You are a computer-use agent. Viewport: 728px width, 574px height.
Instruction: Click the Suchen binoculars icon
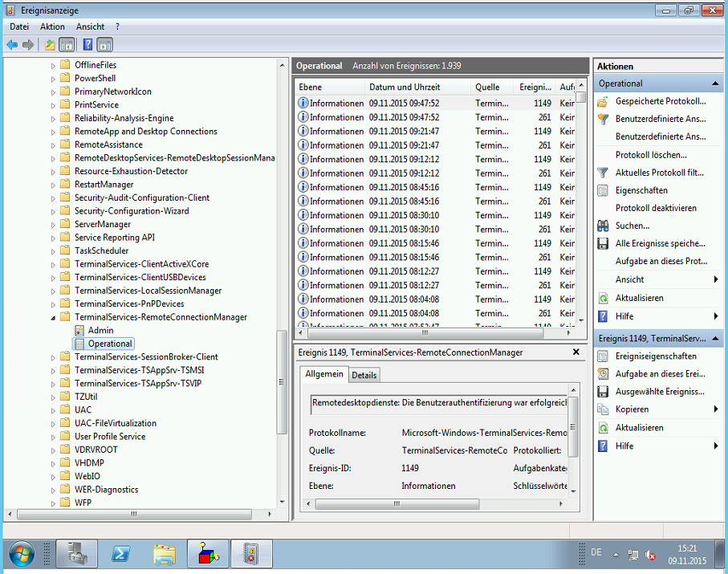point(603,226)
